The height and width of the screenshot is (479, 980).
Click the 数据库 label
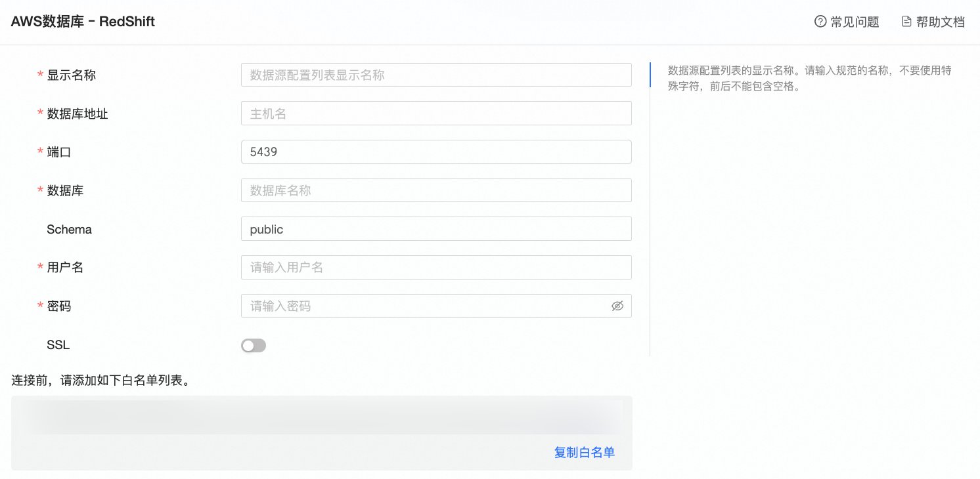point(65,191)
